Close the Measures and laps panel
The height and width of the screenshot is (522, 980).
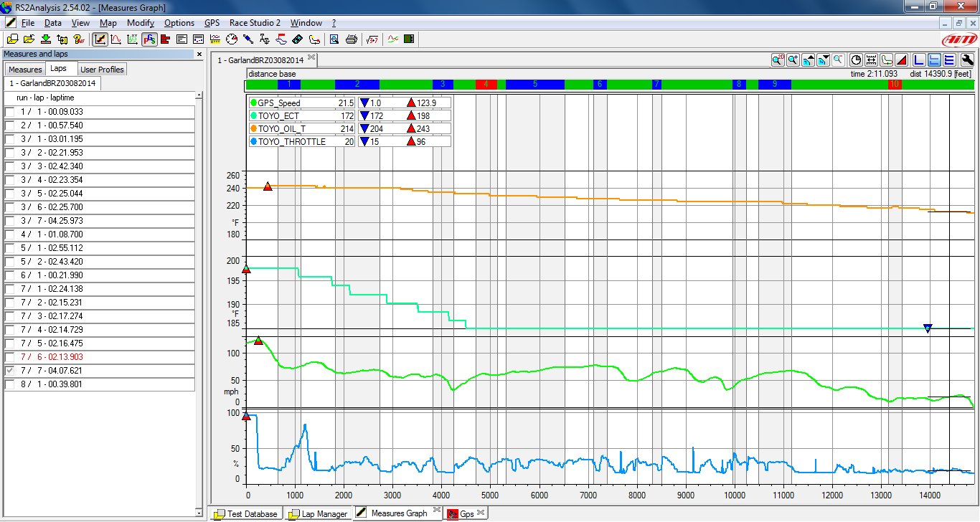click(199, 54)
